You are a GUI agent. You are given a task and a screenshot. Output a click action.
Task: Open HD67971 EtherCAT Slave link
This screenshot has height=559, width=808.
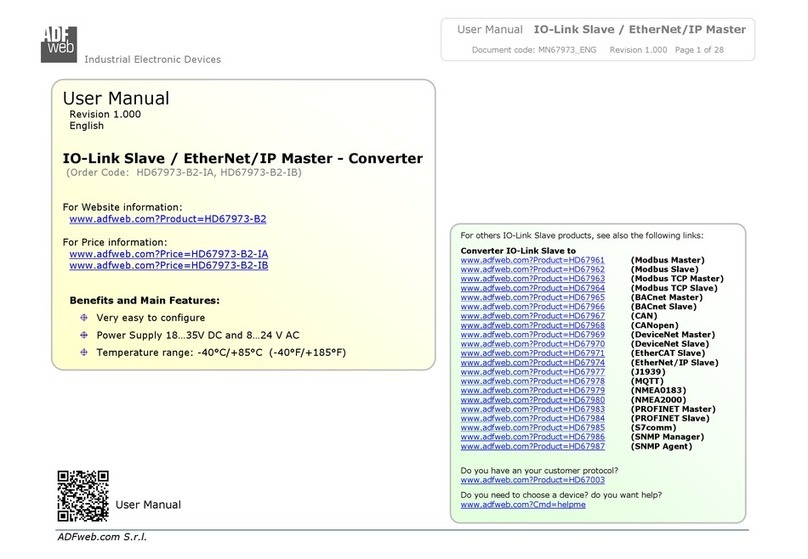click(x=532, y=353)
